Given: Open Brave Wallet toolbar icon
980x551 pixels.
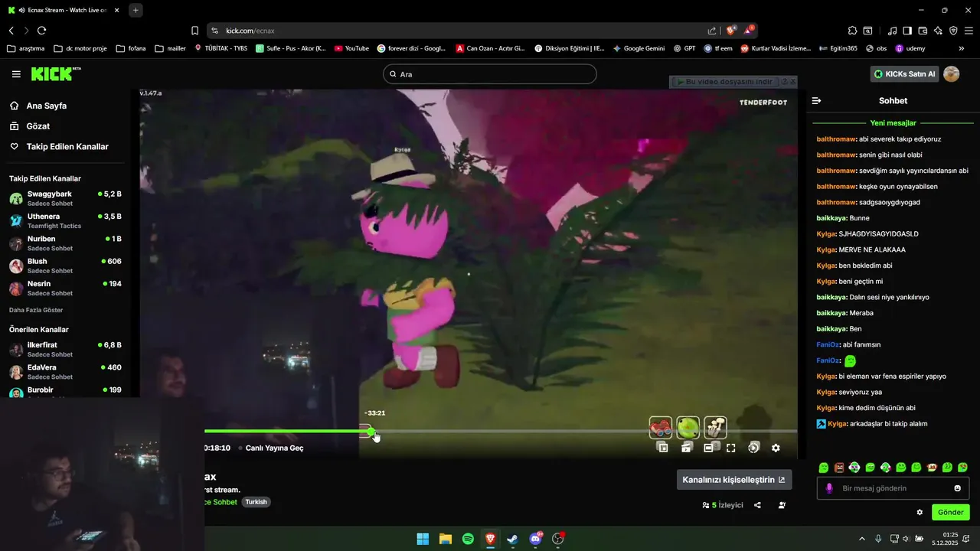Looking at the screenshot, I should click(x=923, y=31).
